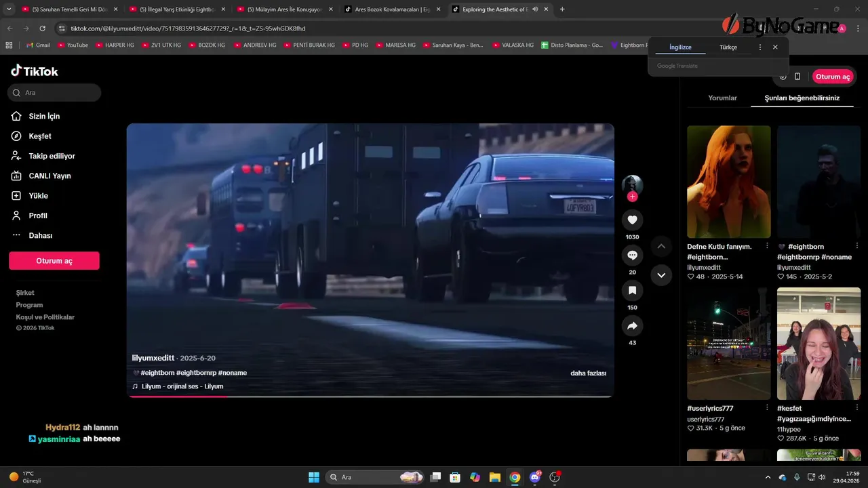Mute audio on Exploring the Aesthetic tab
This screenshot has width=868, height=488.
click(536, 9)
